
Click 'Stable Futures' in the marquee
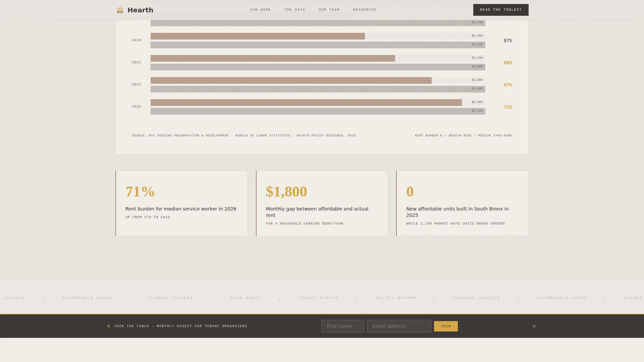click(171, 298)
